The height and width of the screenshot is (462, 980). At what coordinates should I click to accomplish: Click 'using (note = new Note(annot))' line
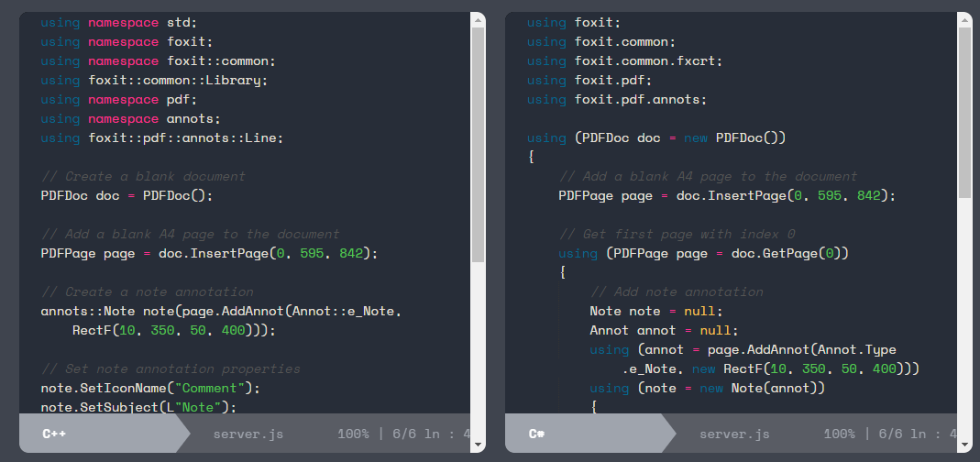tap(708, 388)
